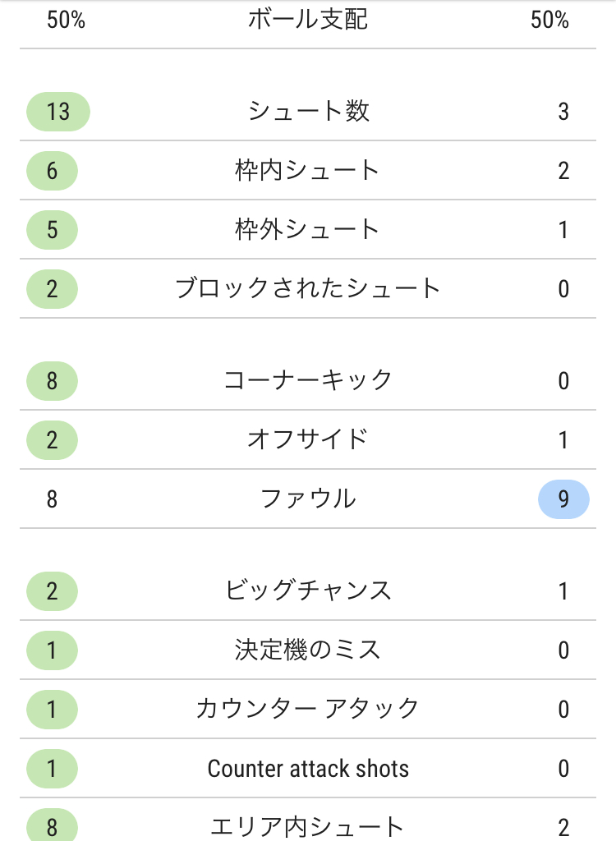Viewport: 616px width, 841px height.
Task: Tap the コーナーキック row label
Action: tap(308, 380)
